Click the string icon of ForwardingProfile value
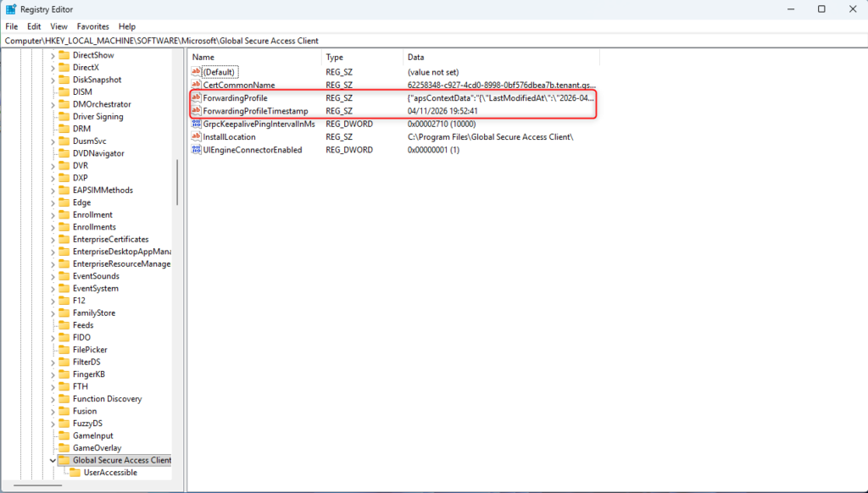868x493 pixels. (196, 98)
